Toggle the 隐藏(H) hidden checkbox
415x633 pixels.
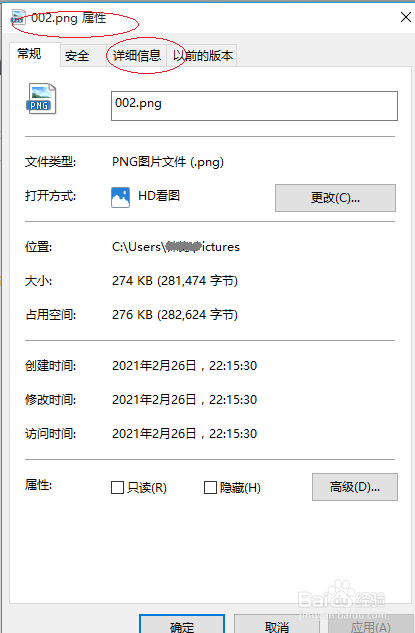click(x=210, y=487)
